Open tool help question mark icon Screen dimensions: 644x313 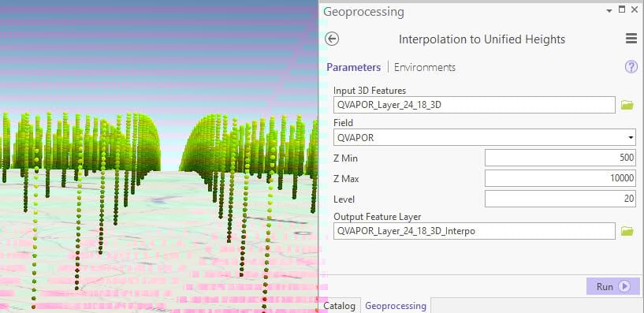[x=631, y=67]
